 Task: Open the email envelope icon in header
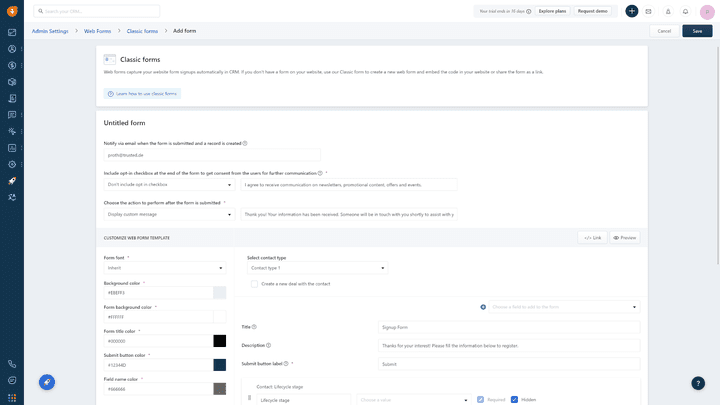(x=648, y=11)
